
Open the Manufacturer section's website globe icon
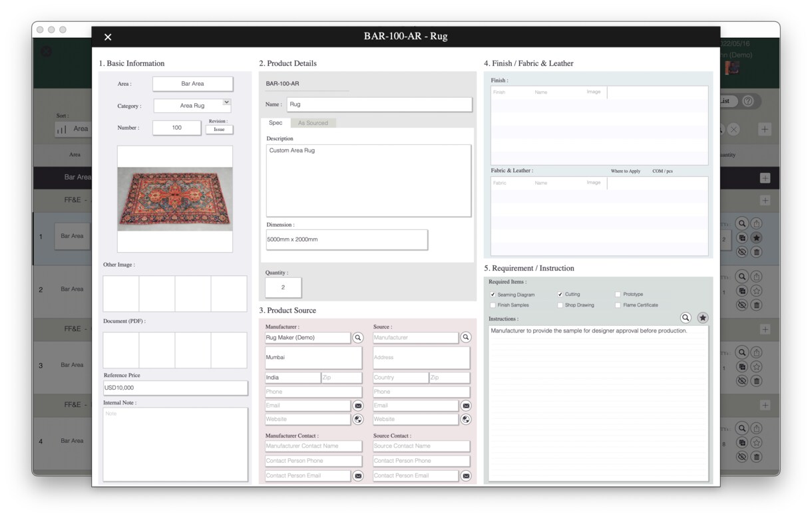pyautogui.click(x=358, y=420)
